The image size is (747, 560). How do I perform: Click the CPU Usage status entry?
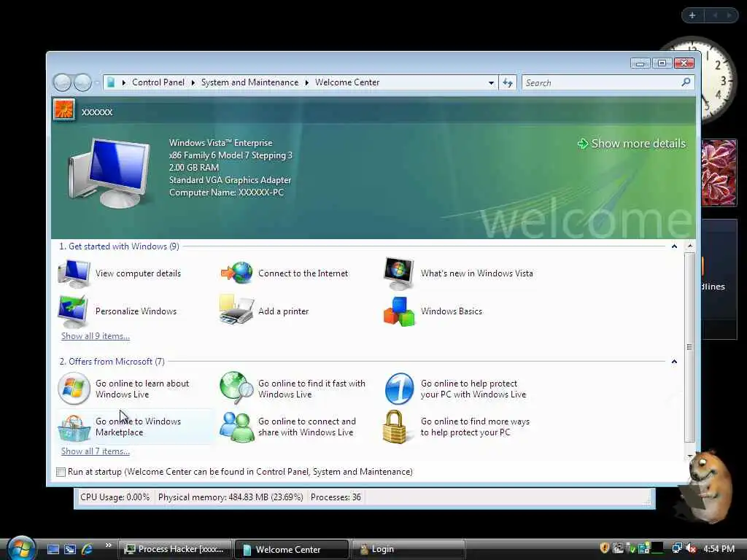click(x=115, y=497)
